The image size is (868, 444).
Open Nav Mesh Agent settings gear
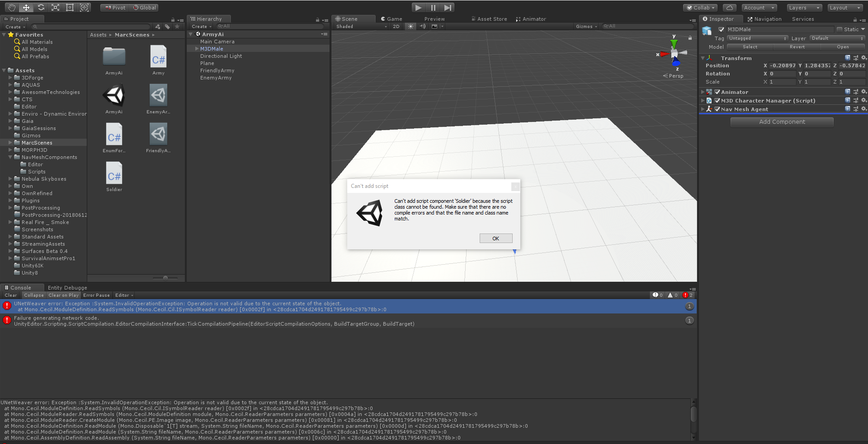coord(864,109)
